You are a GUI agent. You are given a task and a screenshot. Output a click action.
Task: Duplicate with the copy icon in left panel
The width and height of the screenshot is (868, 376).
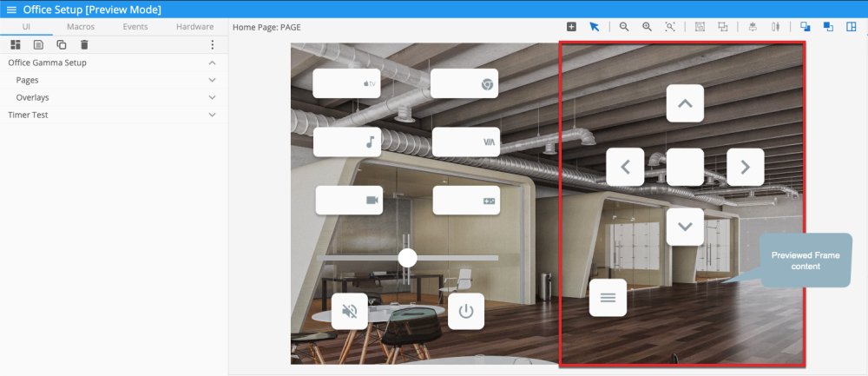(62, 45)
